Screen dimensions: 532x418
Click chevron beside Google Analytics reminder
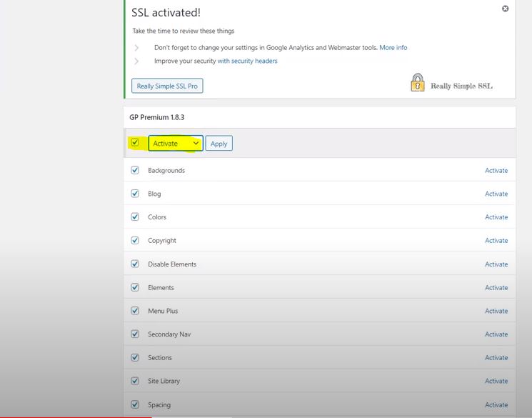tap(136, 48)
